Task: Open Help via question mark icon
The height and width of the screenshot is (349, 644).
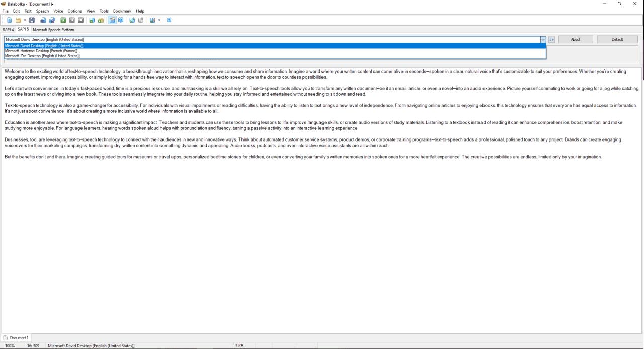Action: click(169, 20)
